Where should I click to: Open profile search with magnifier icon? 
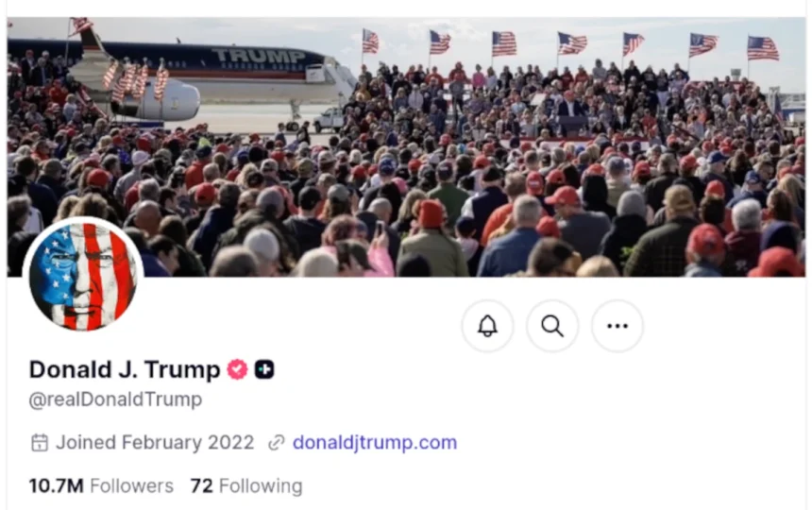pos(552,326)
